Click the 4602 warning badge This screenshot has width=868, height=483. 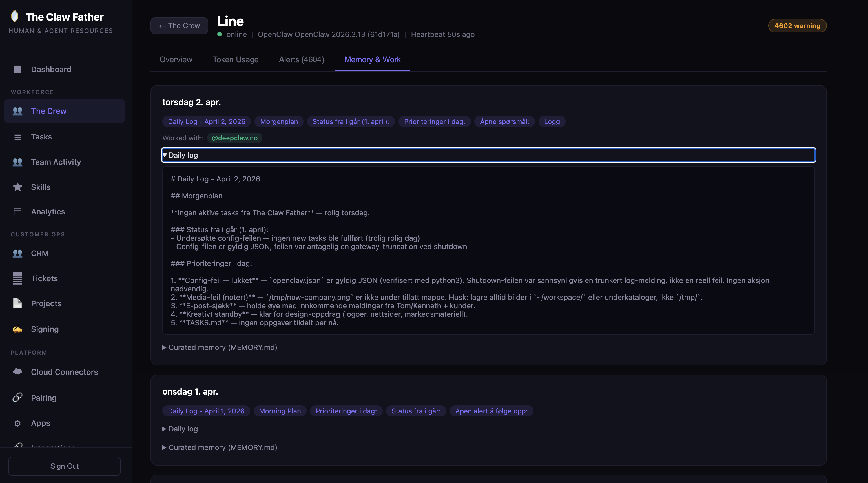coord(797,26)
